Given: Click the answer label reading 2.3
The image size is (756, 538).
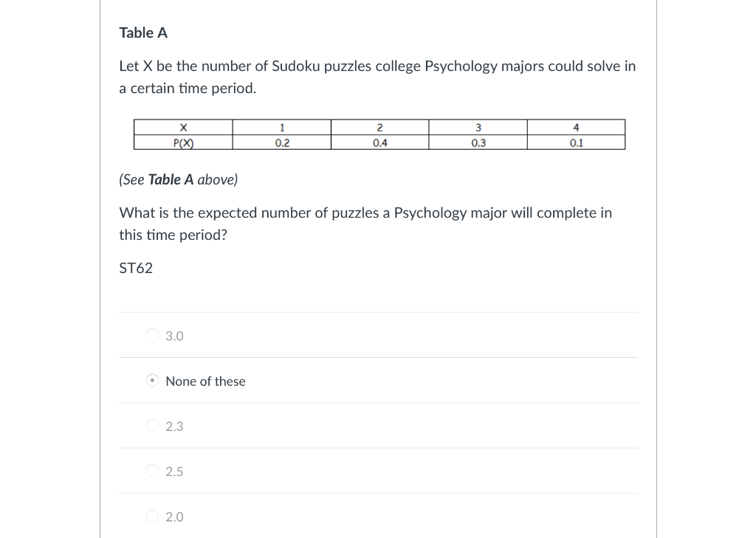Looking at the screenshot, I should (x=174, y=427).
